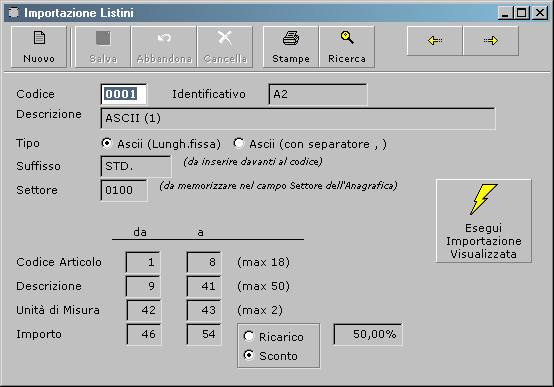This screenshot has width=554, height=387.
Task: Click Codice Articolo 'a' field
Action: [x=204, y=262]
